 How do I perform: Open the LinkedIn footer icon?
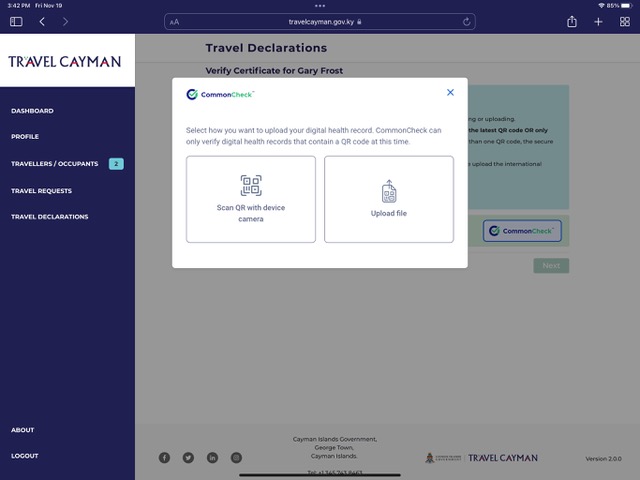[x=212, y=458]
